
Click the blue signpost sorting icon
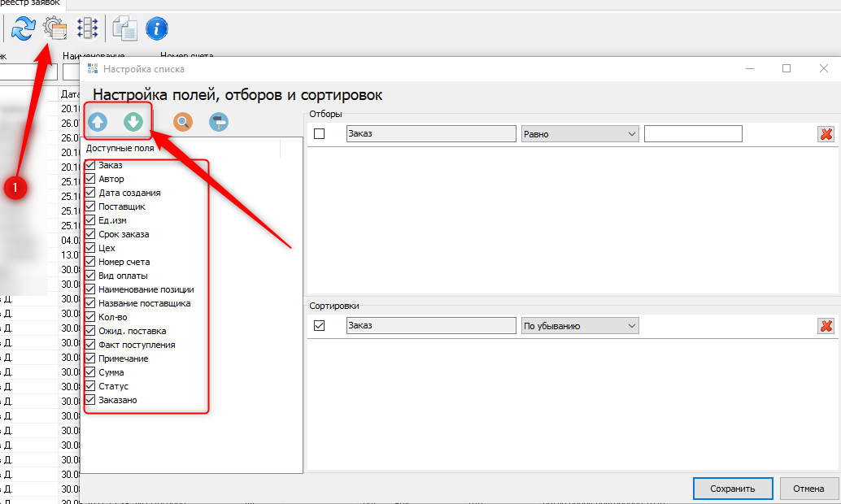(x=218, y=122)
